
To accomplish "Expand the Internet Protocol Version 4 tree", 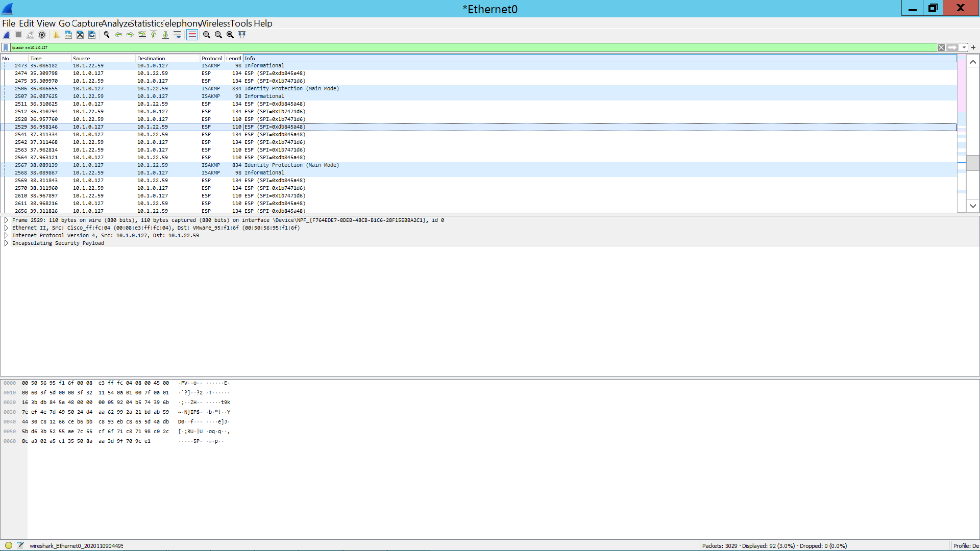I will tap(6, 236).
